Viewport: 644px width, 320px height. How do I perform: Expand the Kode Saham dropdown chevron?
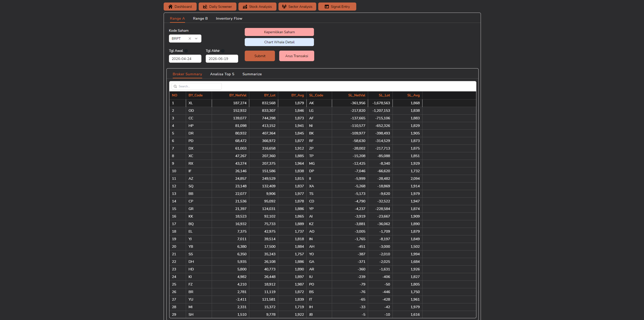196,39
